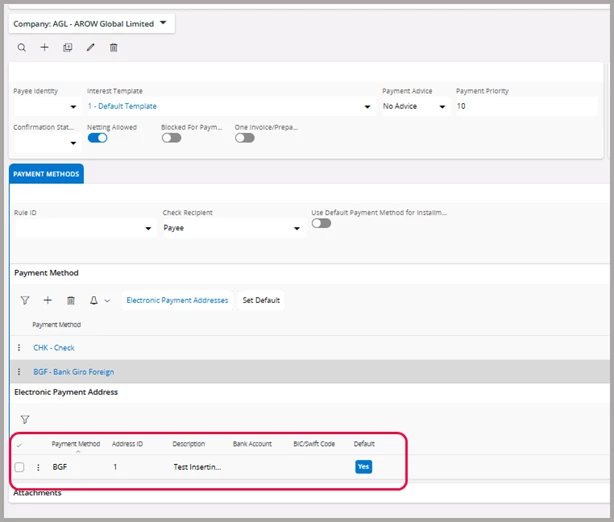Add a new payment method row
614x522 pixels.
(48, 300)
